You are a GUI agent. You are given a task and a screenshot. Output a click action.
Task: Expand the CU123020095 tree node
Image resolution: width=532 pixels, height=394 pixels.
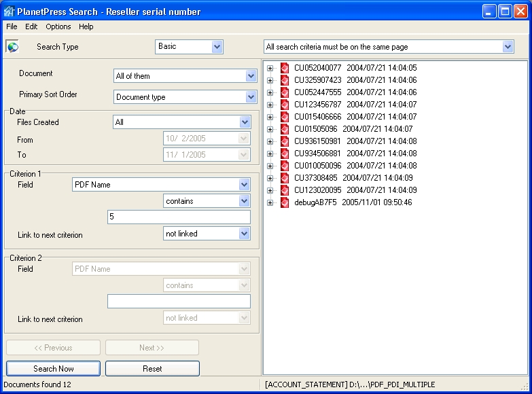[x=270, y=190]
